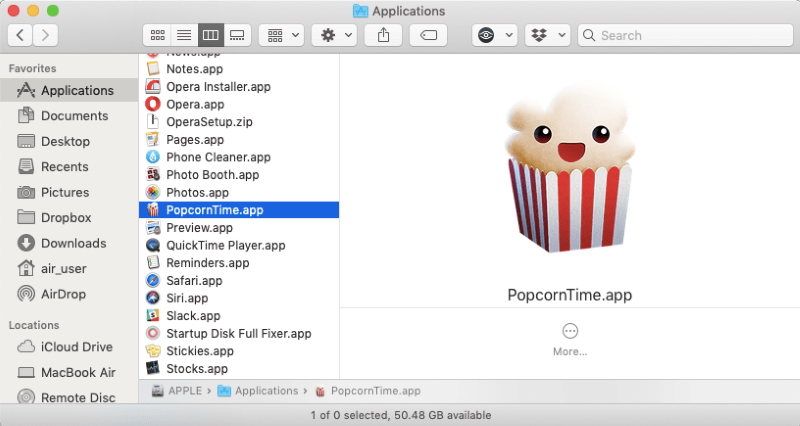Screen dimensions: 800x426
Task: Click the Edit Tags toolbar button
Action: [429, 35]
